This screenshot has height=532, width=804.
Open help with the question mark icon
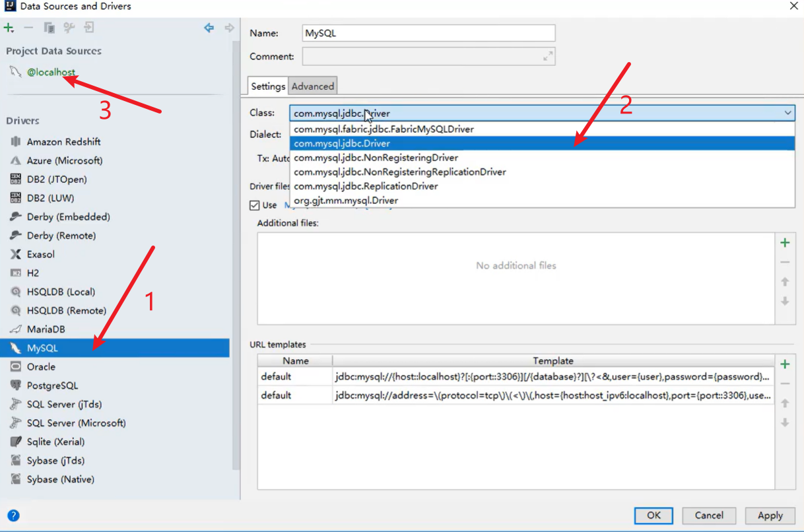point(13,515)
